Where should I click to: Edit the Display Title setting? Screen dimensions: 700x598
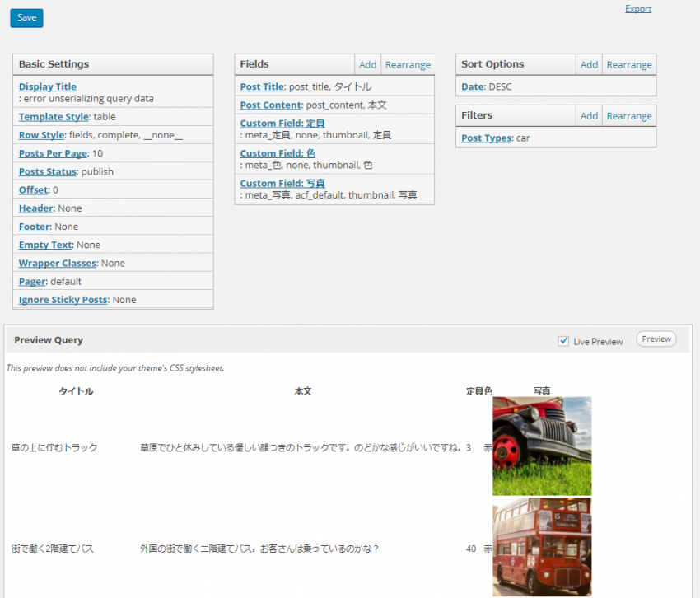click(47, 86)
